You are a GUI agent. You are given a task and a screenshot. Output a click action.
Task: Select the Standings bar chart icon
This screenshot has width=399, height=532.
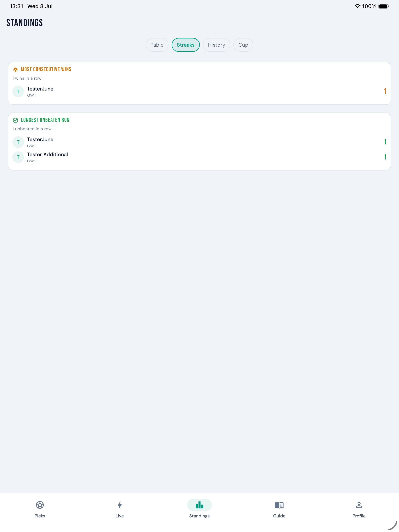[x=199, y=505]
